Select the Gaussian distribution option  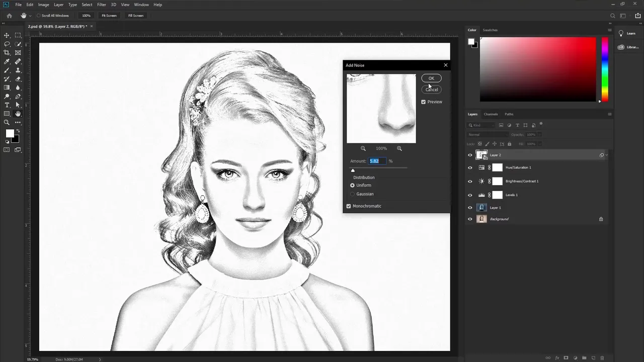(x=352, y=194)
